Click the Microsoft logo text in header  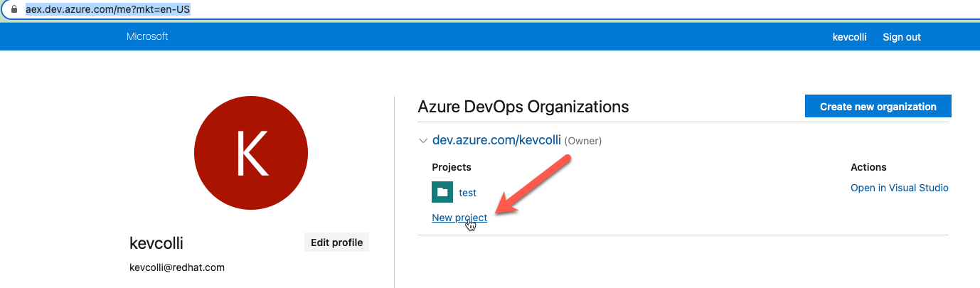[x=147, y=36]
